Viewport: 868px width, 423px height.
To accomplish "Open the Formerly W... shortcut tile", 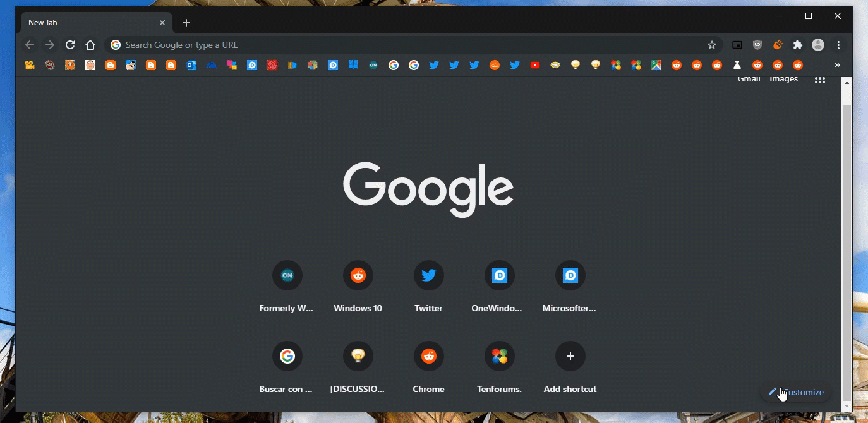I will [x=287, y=288].
